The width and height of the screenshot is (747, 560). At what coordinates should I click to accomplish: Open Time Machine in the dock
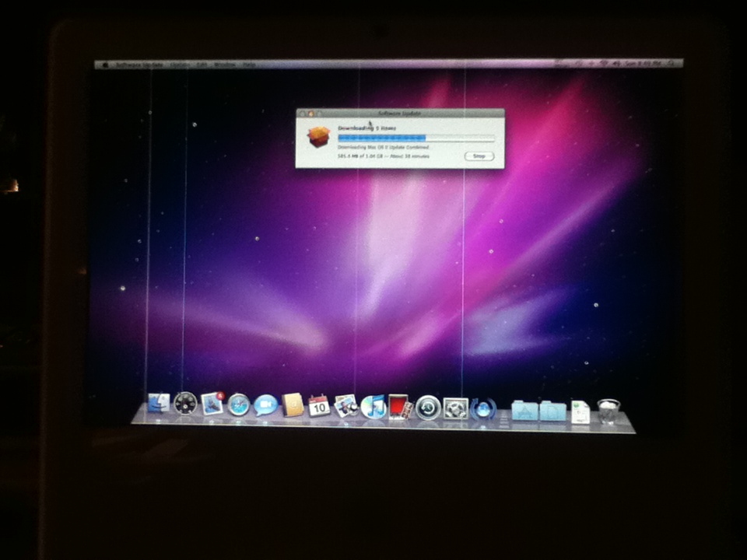tap(428, 408)
